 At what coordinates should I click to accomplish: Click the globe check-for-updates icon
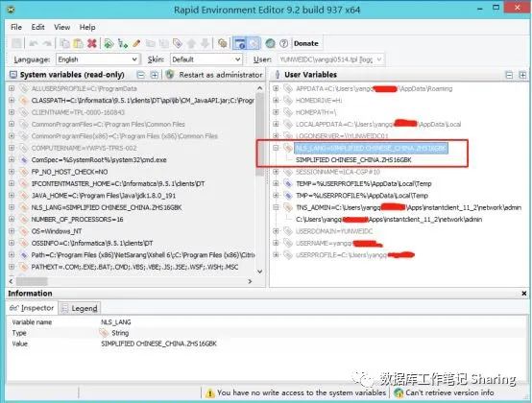pos(270,43)
